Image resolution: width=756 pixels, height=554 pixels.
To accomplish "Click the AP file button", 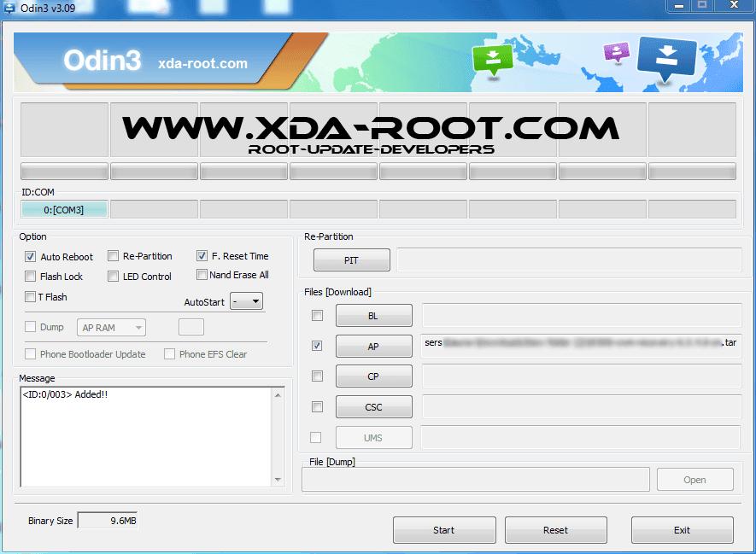I will pyautogui.click(x=373, y=347).
